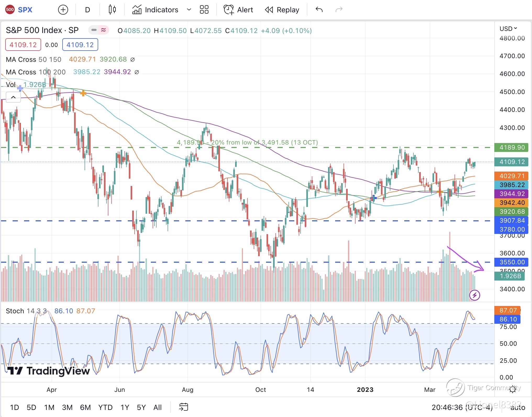Open the Indicators panel

(x=156, y=10)
